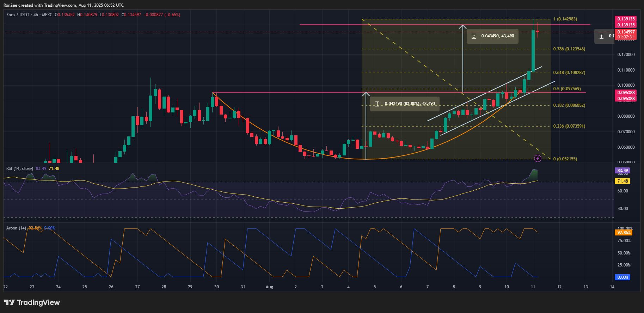The image size is (644, 313).
Task: Click the date axis label 14
Action: [612, 287]
